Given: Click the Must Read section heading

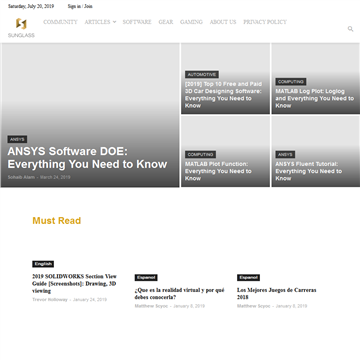Looking at the screenshot, I should coord(57,221).
